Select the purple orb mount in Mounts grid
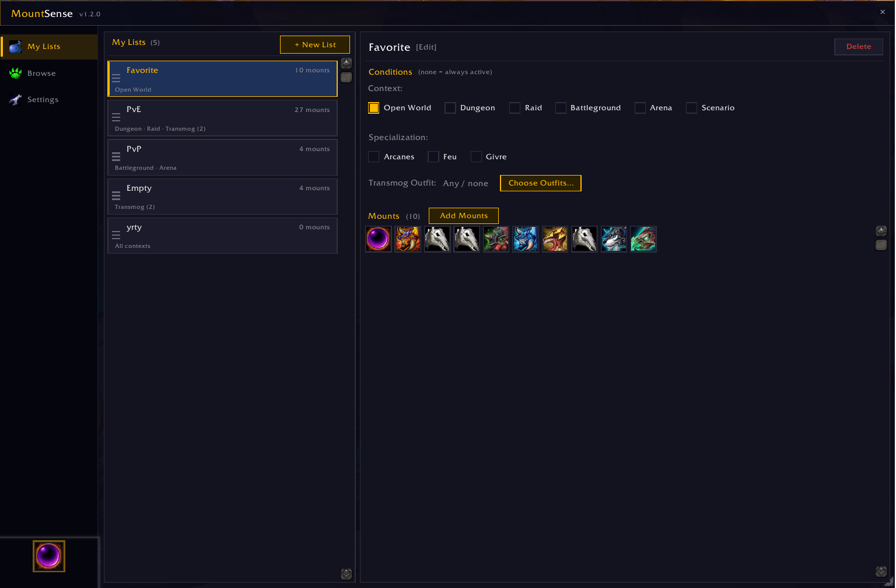The image size is (896, 588). pyautogui.click(x=378, y=239)
